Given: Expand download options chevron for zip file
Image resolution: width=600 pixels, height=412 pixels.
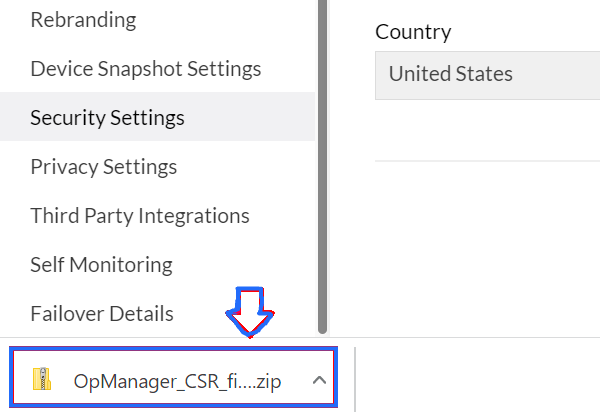Looking at the screenshot, I should [x=318, y=380].
